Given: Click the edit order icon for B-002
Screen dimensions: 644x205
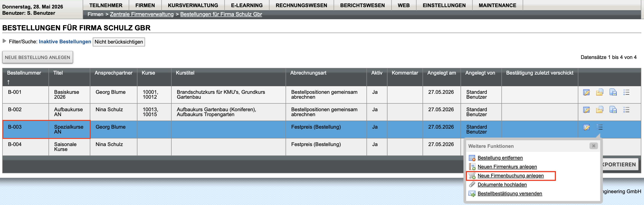Looking at the screenshot, I should click(586, 110).
